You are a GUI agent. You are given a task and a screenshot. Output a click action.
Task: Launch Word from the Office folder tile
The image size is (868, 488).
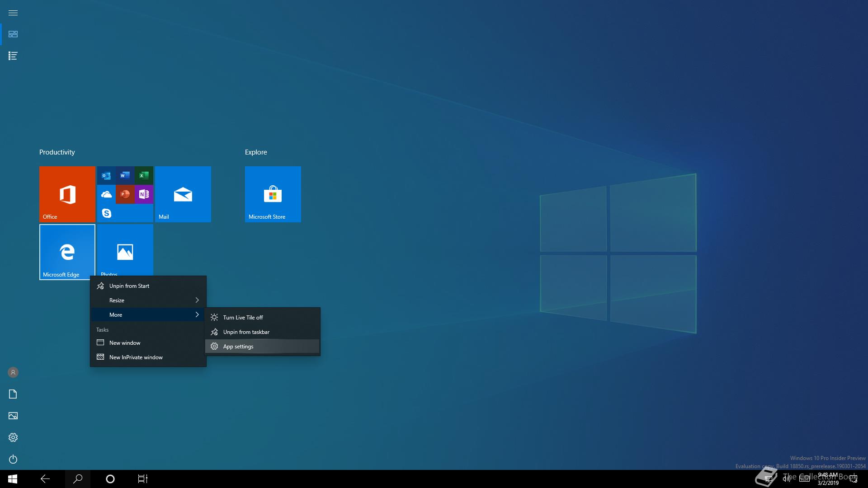(125, 175)
